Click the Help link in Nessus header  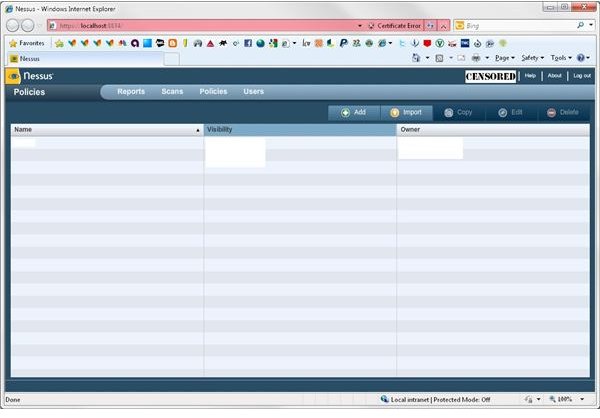[530, 76]
